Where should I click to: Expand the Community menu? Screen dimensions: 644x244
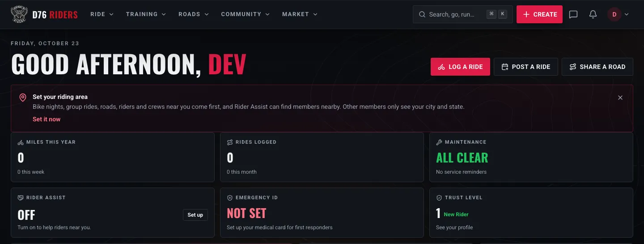click(x=246, y=14)
